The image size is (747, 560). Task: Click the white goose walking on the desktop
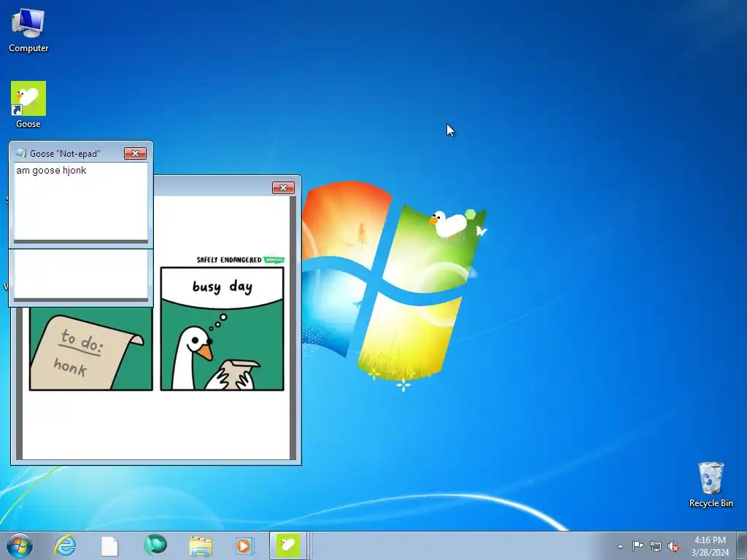449,223
